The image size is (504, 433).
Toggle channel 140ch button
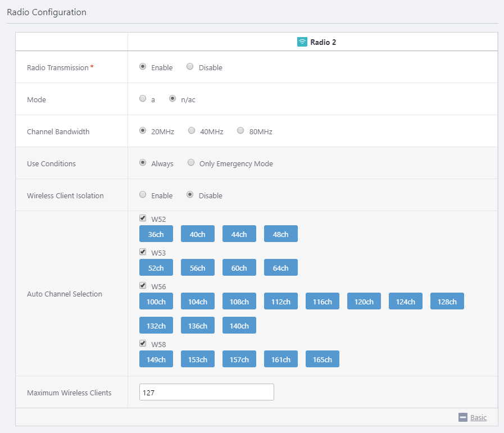239,325
